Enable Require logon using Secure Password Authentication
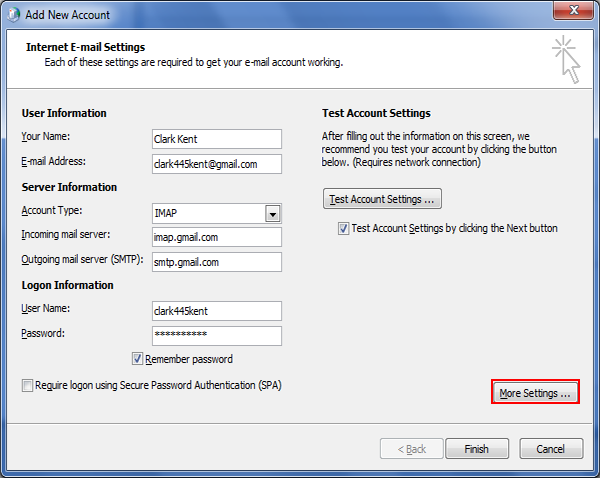The image size is (600, 478). click(x=26, y=385)
